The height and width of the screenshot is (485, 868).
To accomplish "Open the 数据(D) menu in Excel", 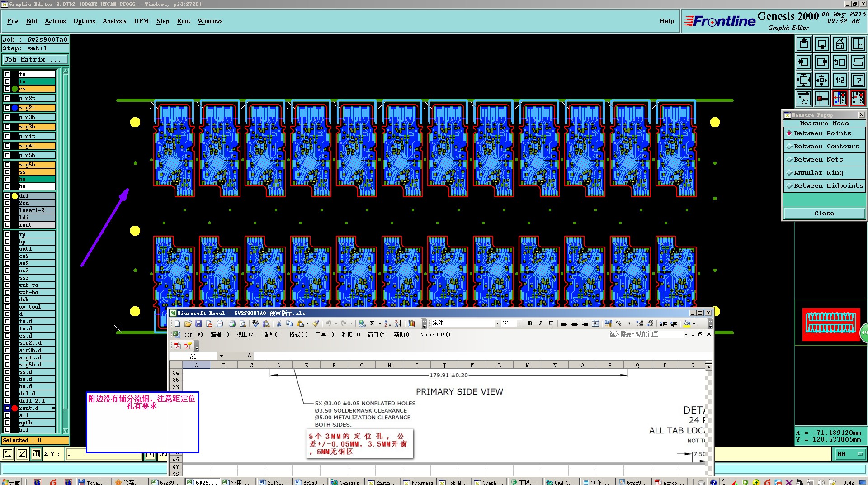I will tap(350, 334).
